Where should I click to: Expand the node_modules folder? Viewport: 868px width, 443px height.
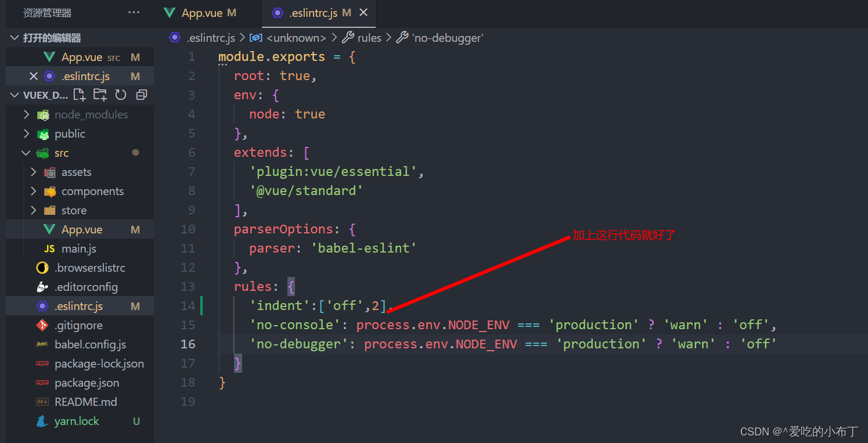click(26, 114)
